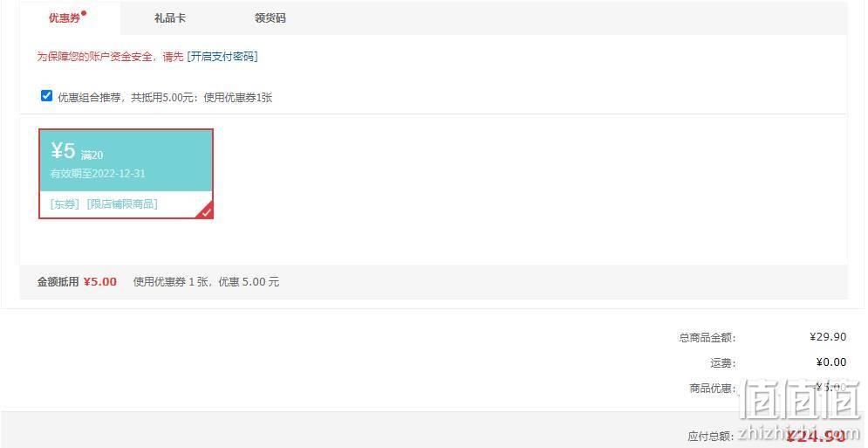Click the 运费 value ¥0.00
The width and height of the screenshot is (868, 448).
pyautogui.click(x=830, y=362)
